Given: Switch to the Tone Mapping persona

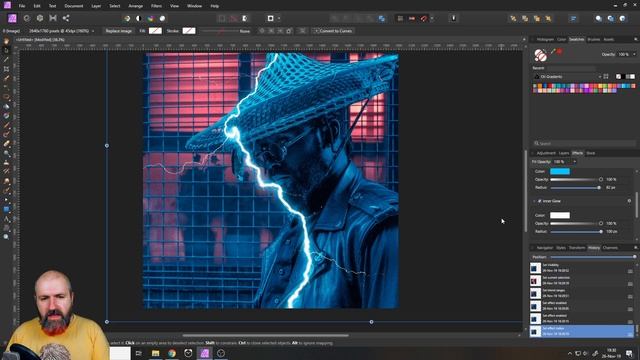Looking at the screenshot, I should tap(53, 18).
